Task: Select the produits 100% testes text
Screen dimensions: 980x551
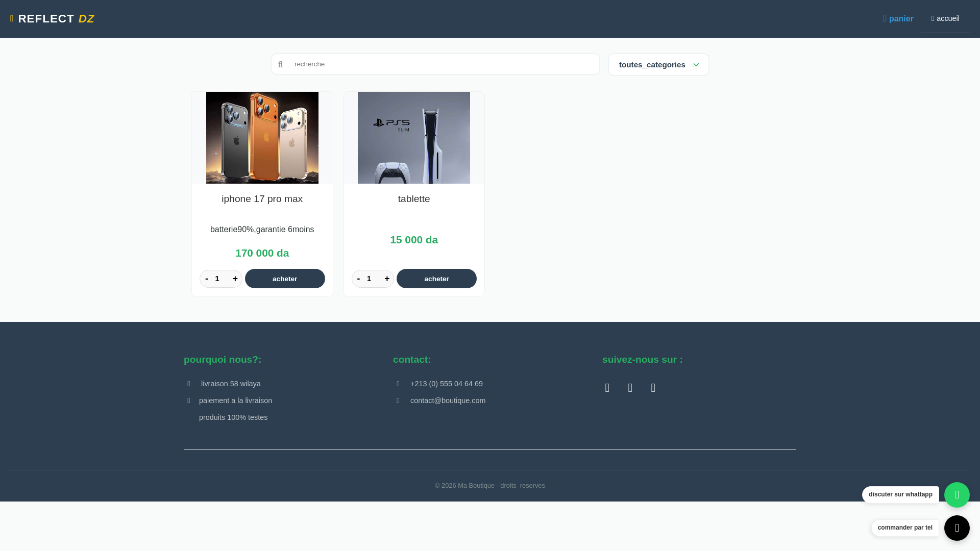Action: point(233,417)
